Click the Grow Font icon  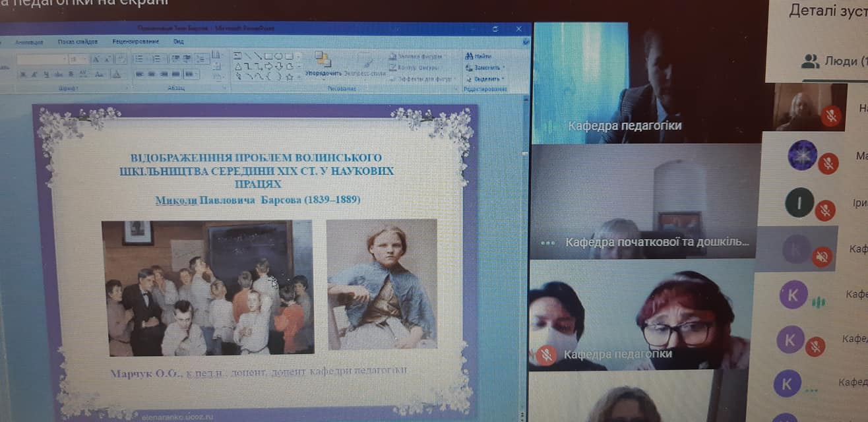click(96, 59)
